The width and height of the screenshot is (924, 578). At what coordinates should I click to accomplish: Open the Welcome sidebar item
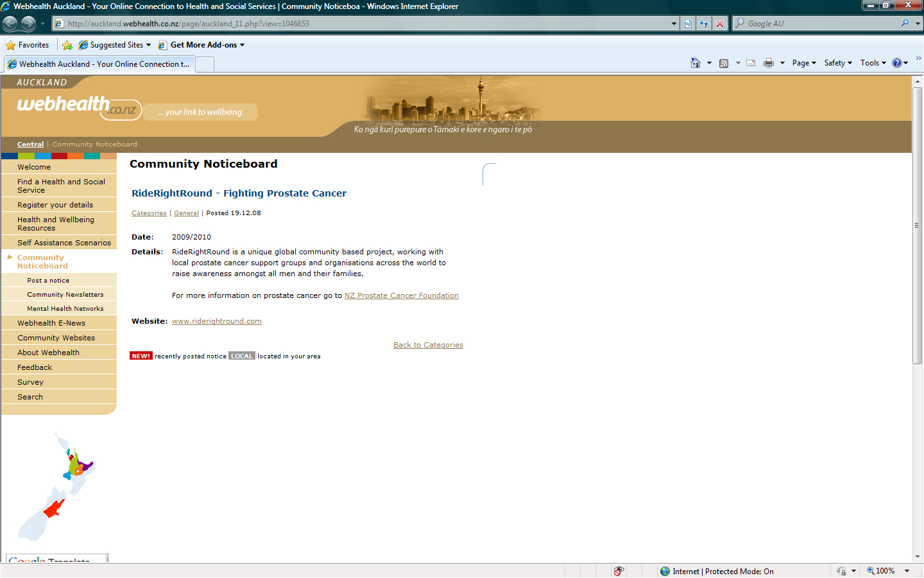[59, 167]
